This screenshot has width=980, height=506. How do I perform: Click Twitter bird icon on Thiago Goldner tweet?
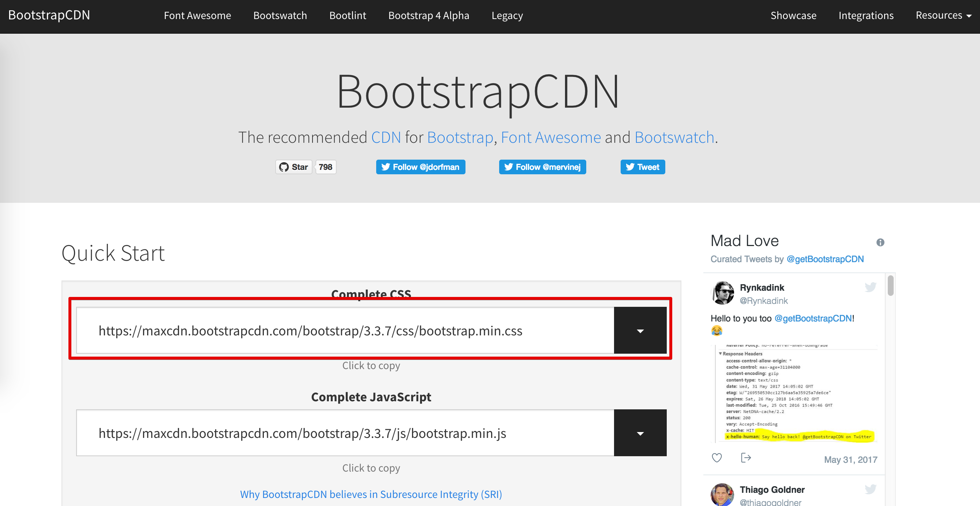[871, 489]
